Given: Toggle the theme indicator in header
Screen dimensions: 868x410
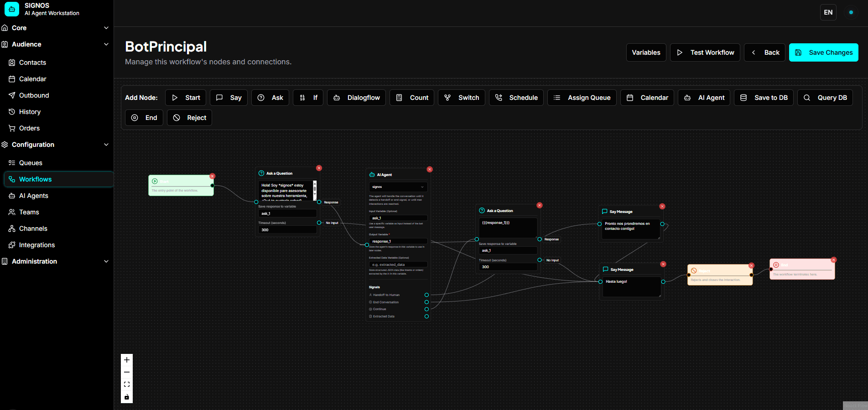Looking at the screenshot, I should click(851, 12).
